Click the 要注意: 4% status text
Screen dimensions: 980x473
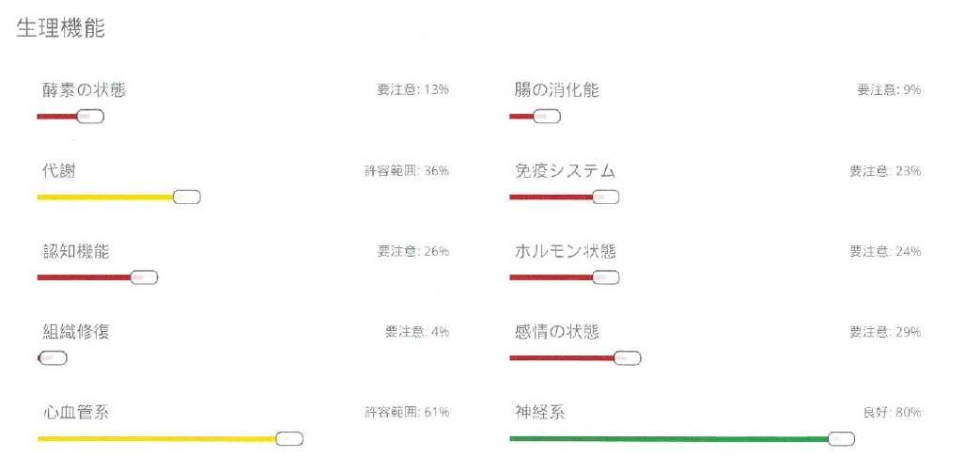pyautogui.click(x=417, y=332)
